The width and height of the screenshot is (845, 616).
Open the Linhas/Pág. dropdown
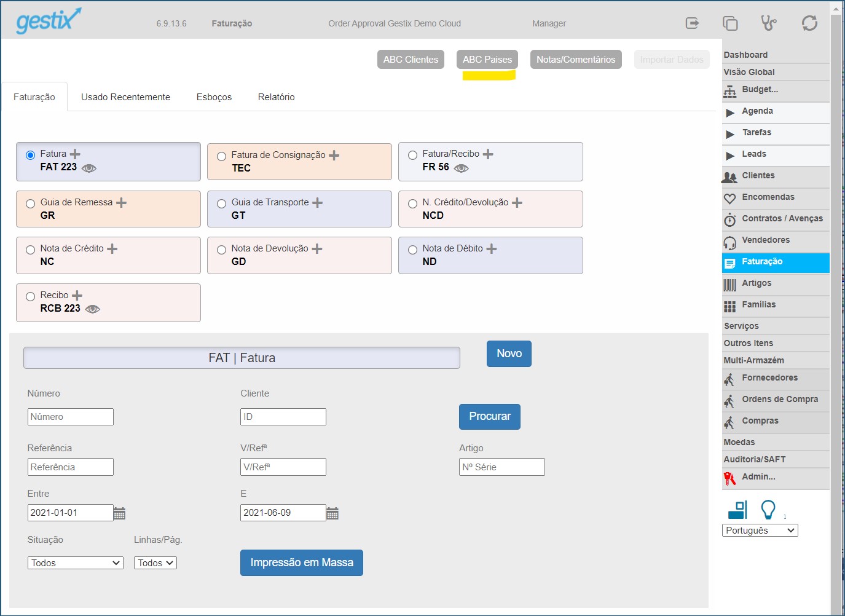pyautogui.click(x=155, y=563)
